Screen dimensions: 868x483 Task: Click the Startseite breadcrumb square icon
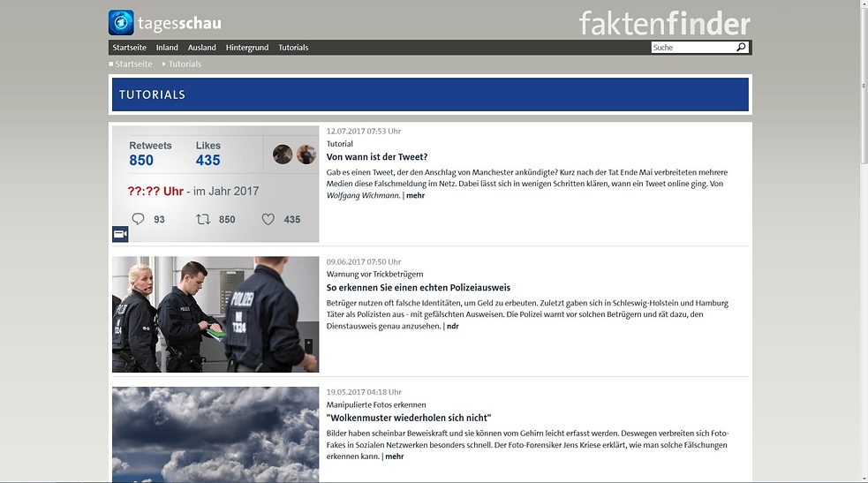pos(110,64)
